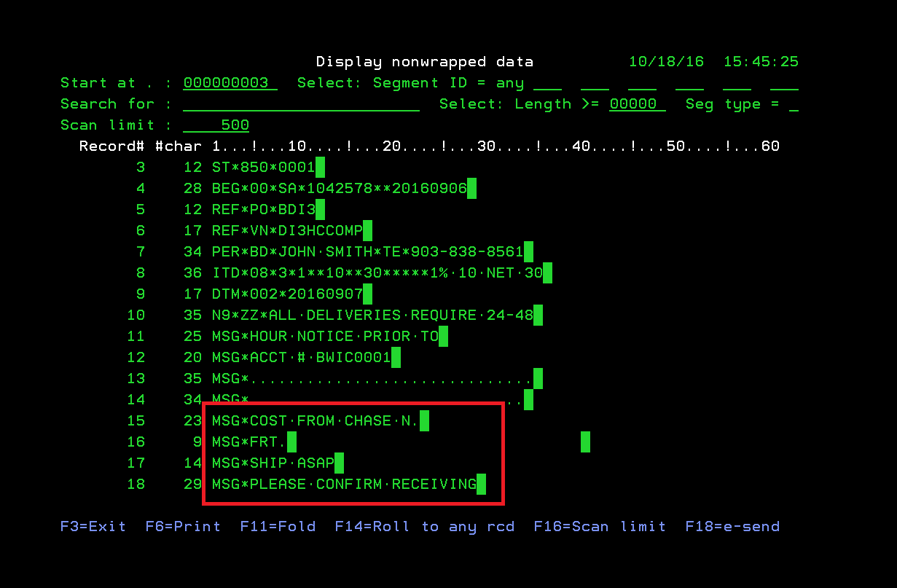897x588 pixels.
Task: Click the Search for input line
Action: click(301, 104)
